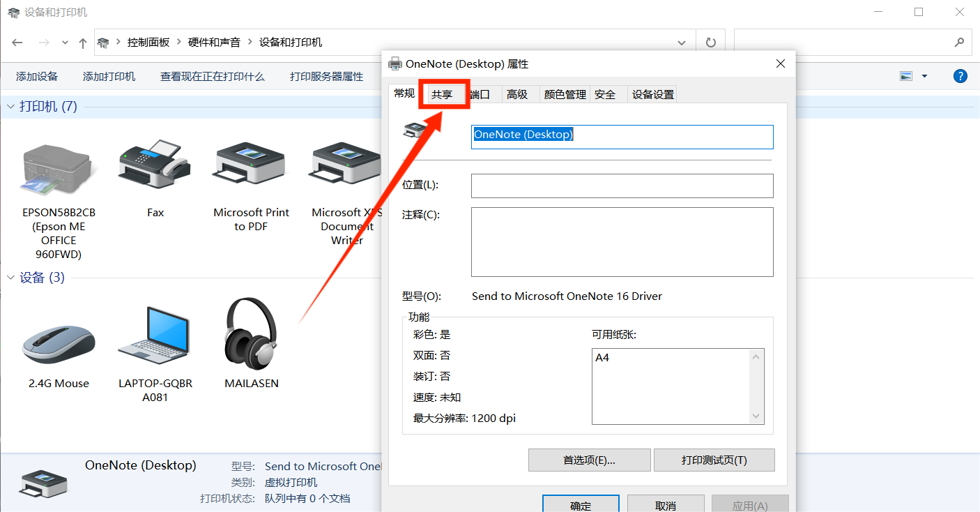The height and width of the screenshot is (512, 980).
Task: Switch to the 共享 tab
Action: click(x=442, y=94)
